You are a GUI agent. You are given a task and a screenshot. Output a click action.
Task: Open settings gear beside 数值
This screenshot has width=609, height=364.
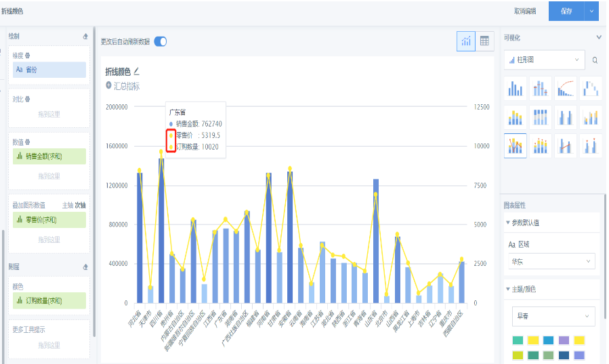pos(28,142)
